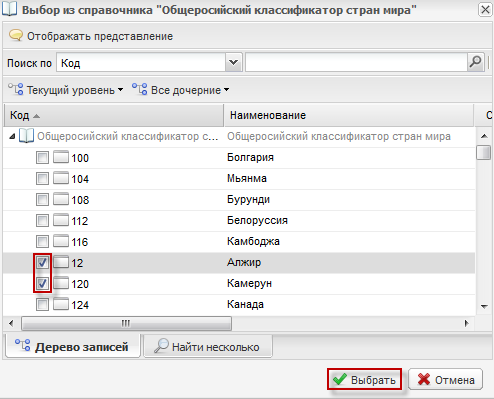Click the search text input field
The image size is (494, 399).
point(356,62)
